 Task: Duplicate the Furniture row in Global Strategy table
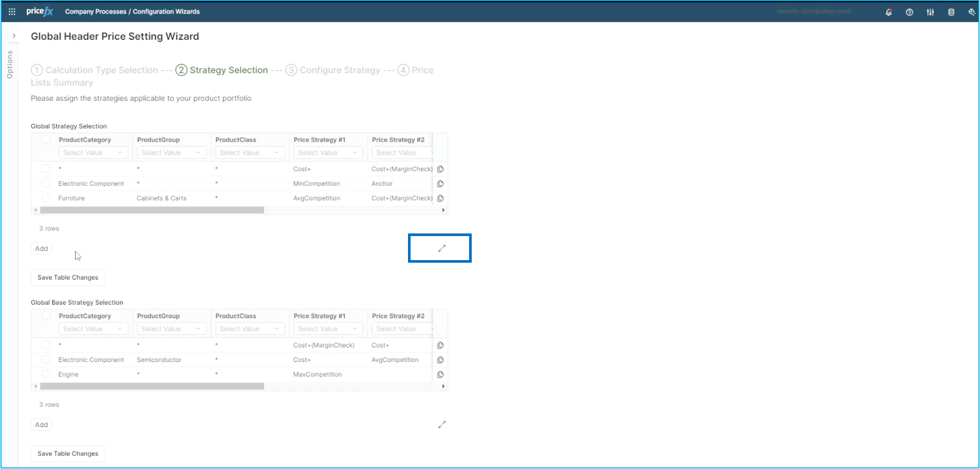(x=440, y=198)
